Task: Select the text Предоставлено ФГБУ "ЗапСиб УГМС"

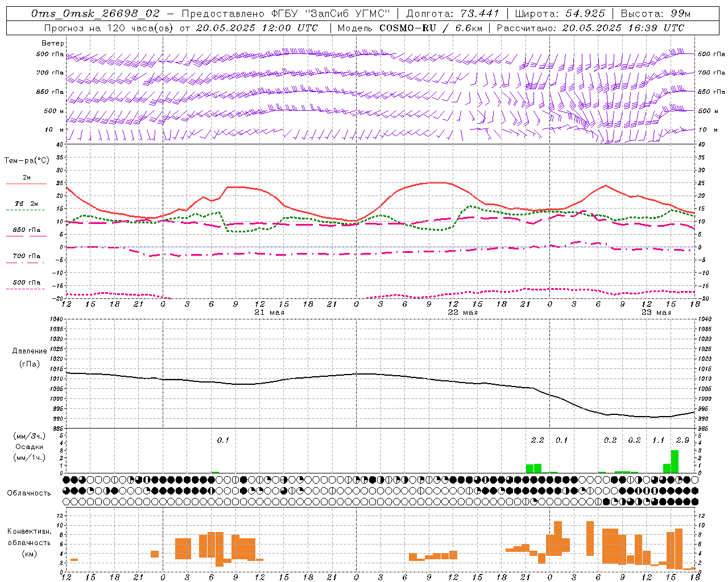Action: 286,13
